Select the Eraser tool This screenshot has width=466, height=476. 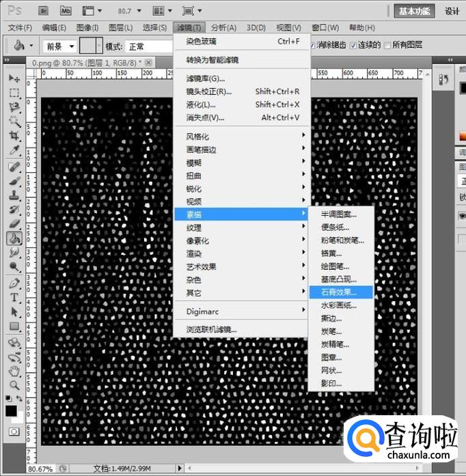coord(14,223)
